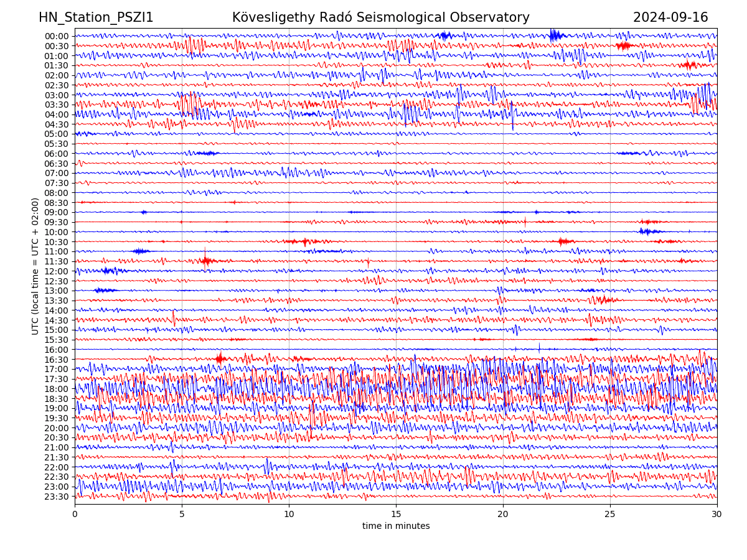The height and width of the screenshot is (560, 747).
Task: Select the 12:00 trace time label
Action: 57,271
